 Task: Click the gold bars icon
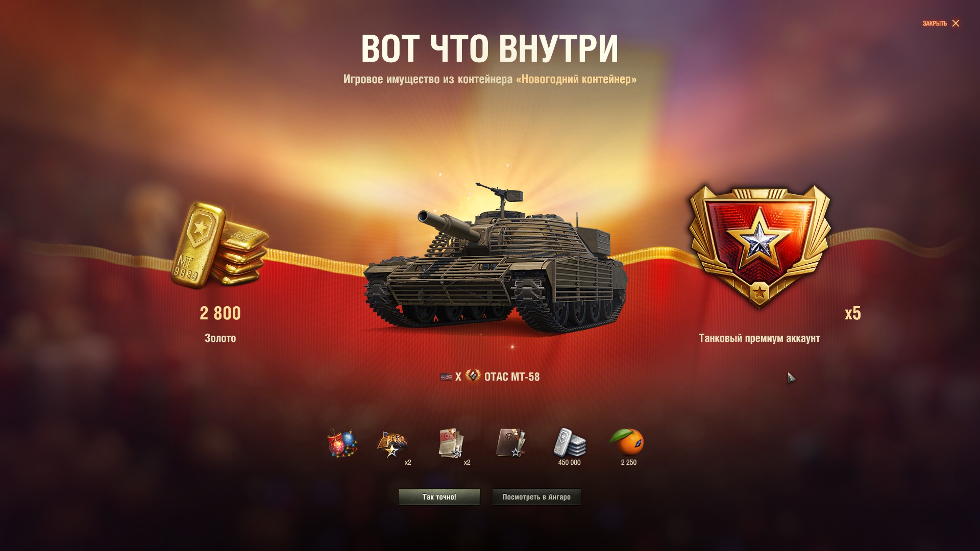219,245
